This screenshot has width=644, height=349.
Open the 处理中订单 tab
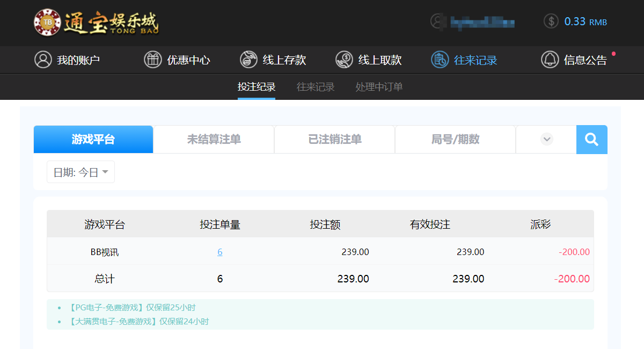point(378,86)
